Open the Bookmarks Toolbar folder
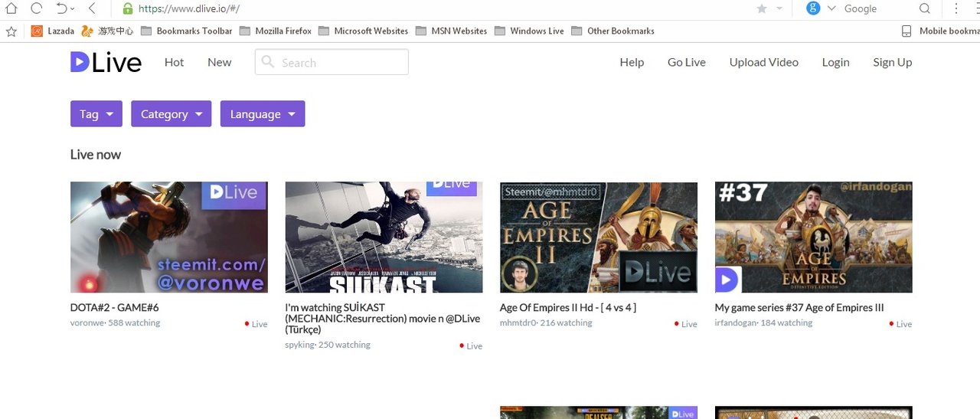This screenshot has width=980, height=419. coord(186,31)
